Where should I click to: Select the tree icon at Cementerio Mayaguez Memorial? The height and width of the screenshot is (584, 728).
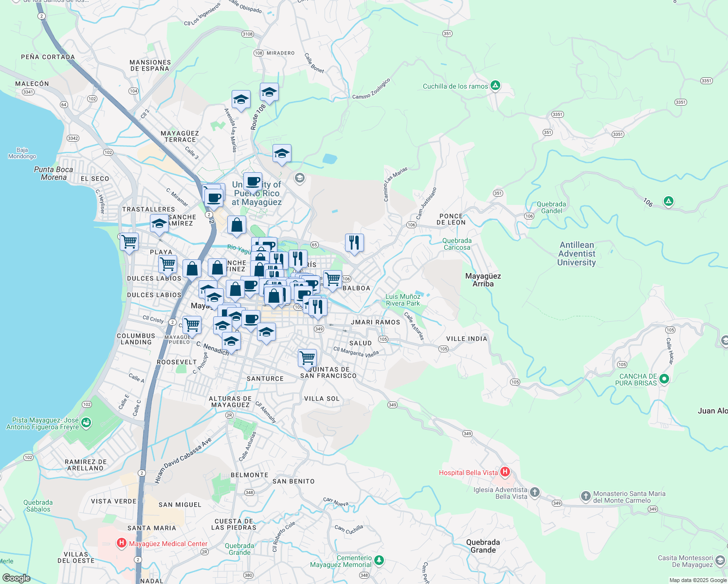click(x=378, y=560)
